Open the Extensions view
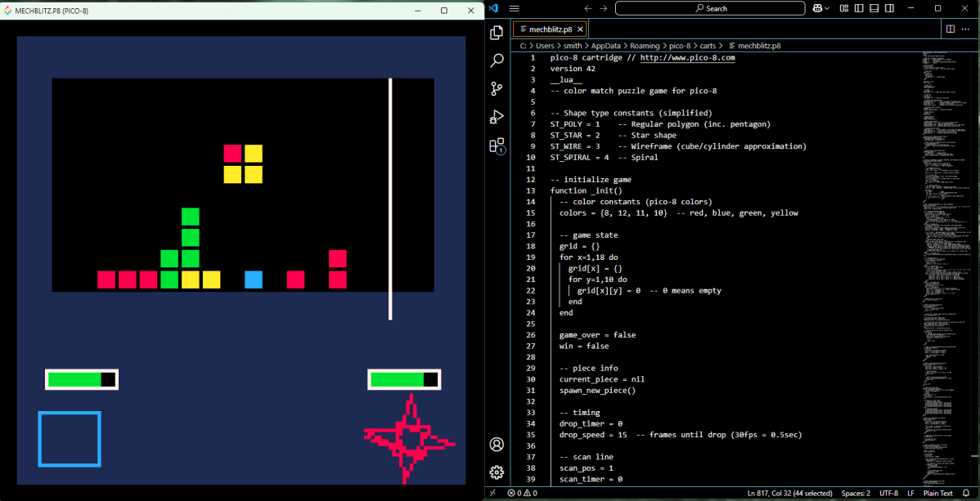 [497, 145]
